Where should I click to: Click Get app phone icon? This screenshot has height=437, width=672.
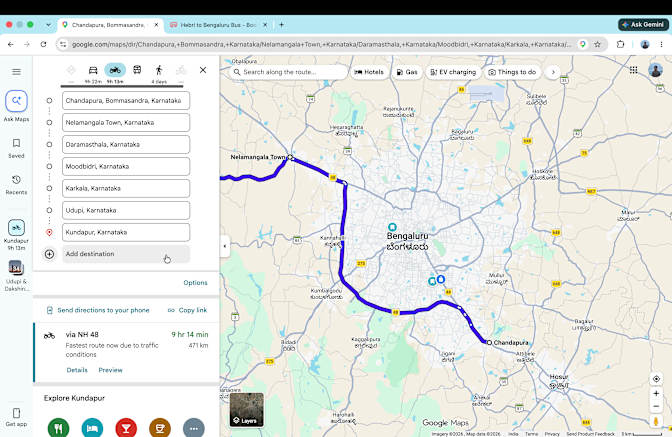pyautogui.click(x=16, y=413)
